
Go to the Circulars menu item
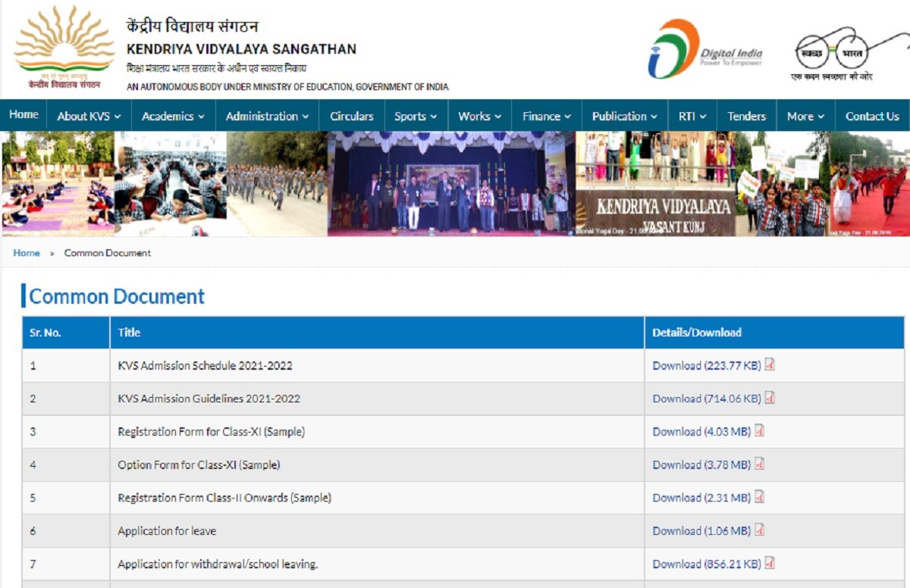point(352,116)
